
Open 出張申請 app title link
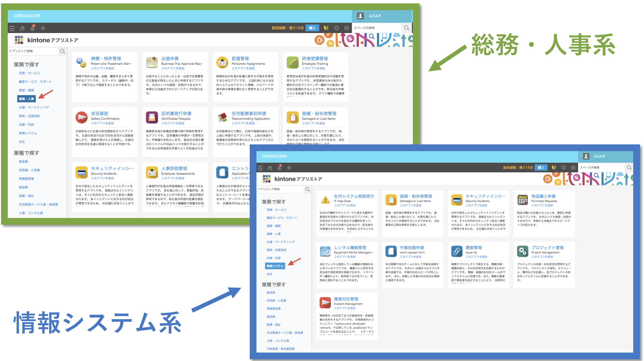(170, 59)
